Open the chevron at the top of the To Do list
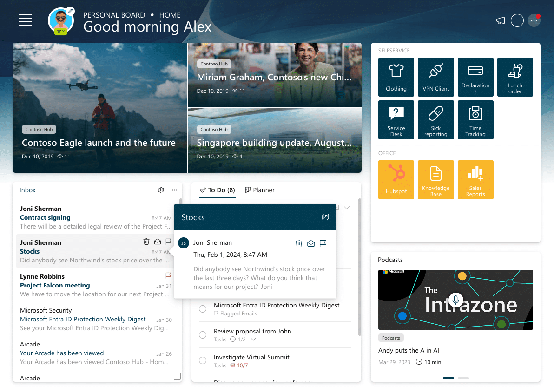Image resolution: width=554 pixels, height=392 pixels. tap(347, 208)
